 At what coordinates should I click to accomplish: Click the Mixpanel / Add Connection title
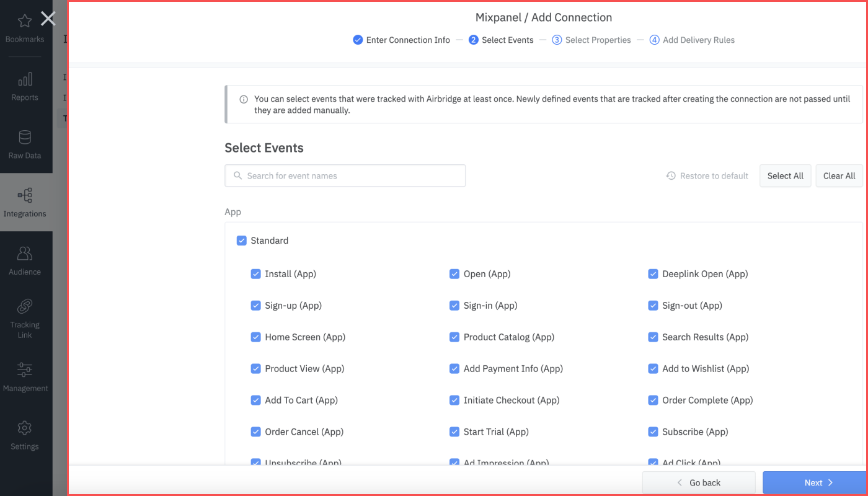[x=544, y=17]
